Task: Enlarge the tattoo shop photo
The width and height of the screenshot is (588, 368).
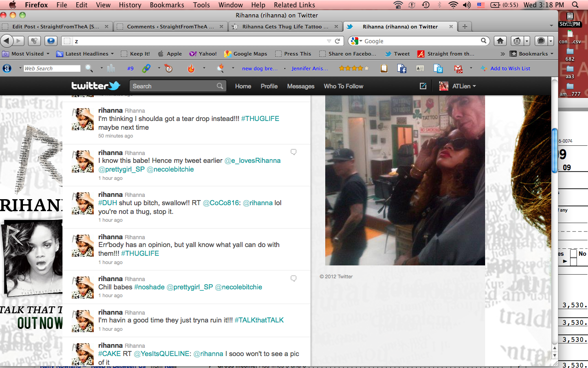Action: tap(405, 179)
